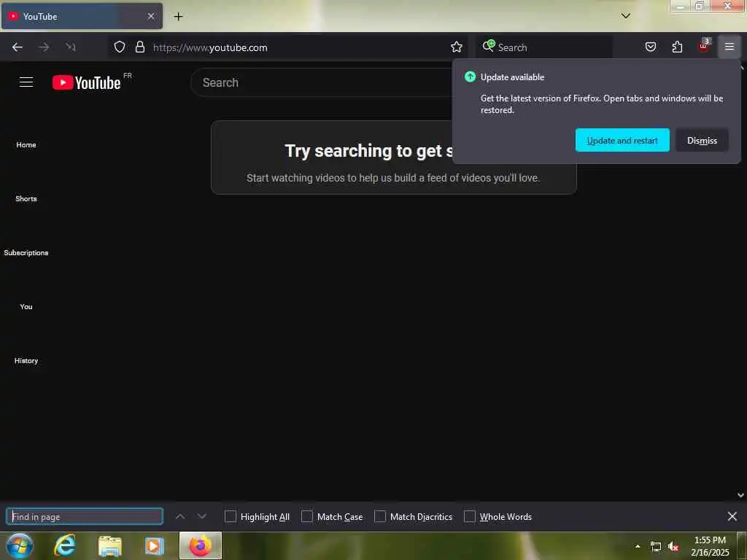Click page scrollbar down arrow
Screen dimensions: 747x560
tap(741, 495)
